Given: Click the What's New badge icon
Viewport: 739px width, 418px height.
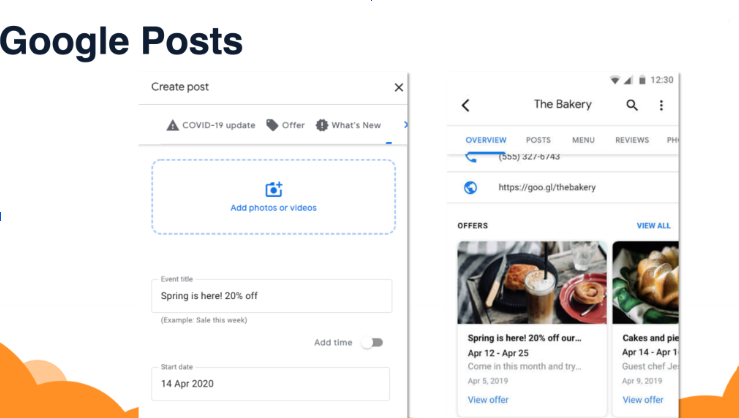Looking at the screenshot, I should [x=321, y=125].
